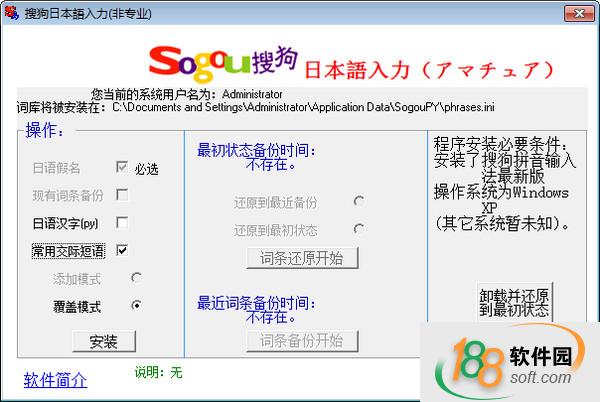Open the 软件简介 link
The height and width of the screenshot is (402, 600).
pos(55,380)
